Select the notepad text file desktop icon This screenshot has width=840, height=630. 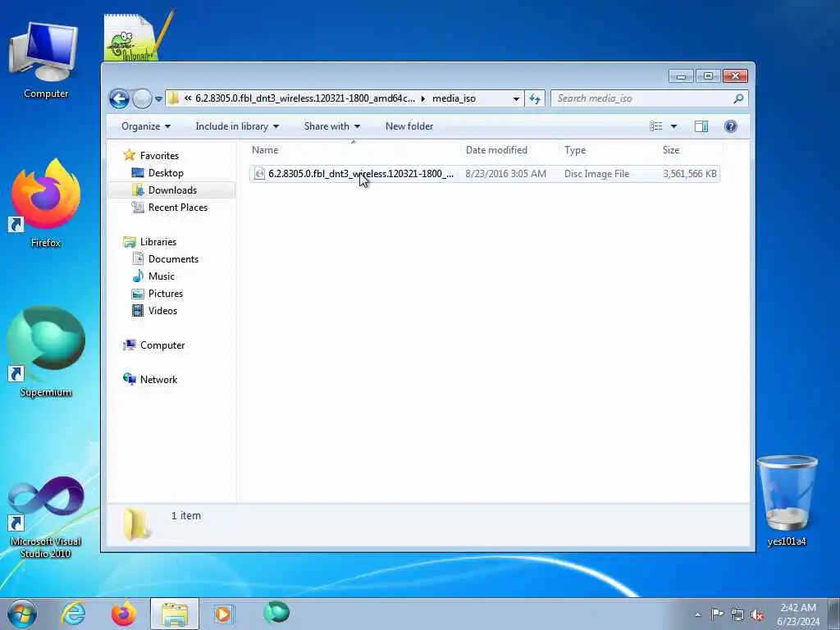tap(138, 36)
